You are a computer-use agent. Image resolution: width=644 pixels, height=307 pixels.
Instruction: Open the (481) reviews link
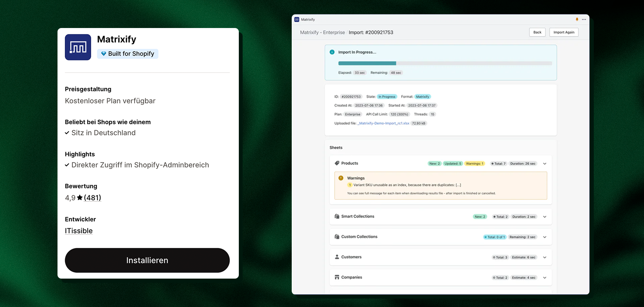pos(92,198)
